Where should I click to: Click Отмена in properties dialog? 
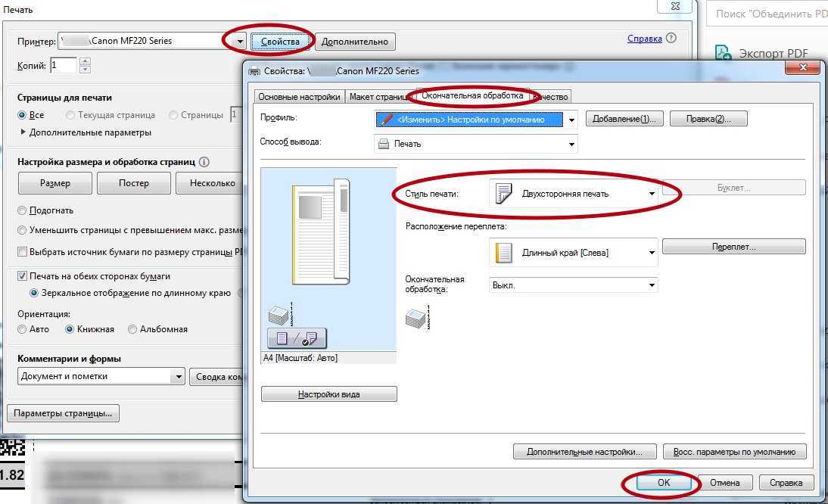pyautogui.click(x=724, y=482)
